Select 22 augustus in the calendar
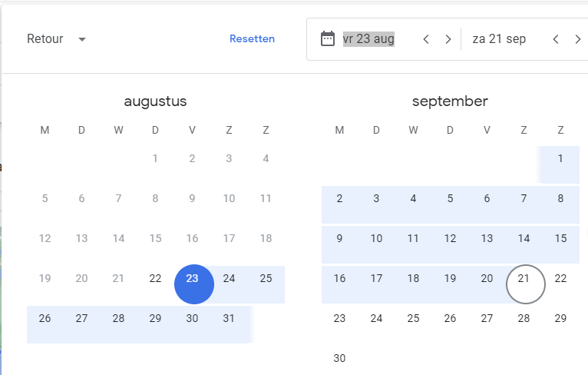588x375 pixels. [x=155, y=278]
